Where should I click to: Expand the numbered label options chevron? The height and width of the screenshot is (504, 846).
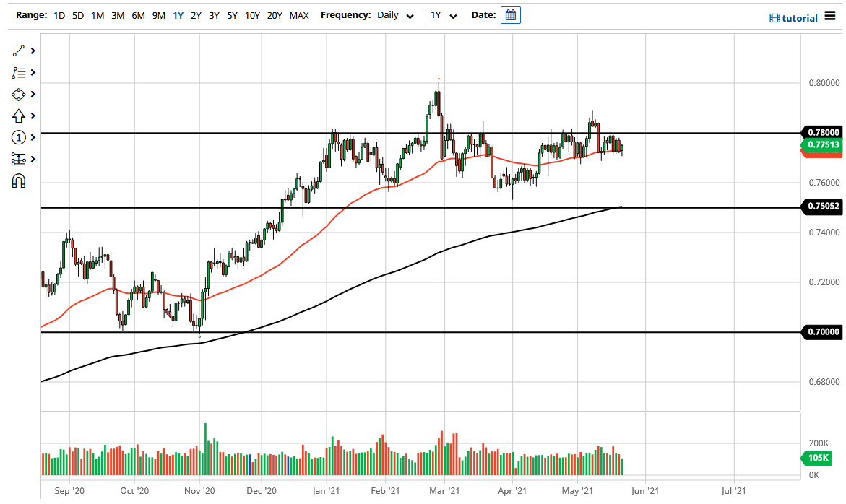coord(33,137)
